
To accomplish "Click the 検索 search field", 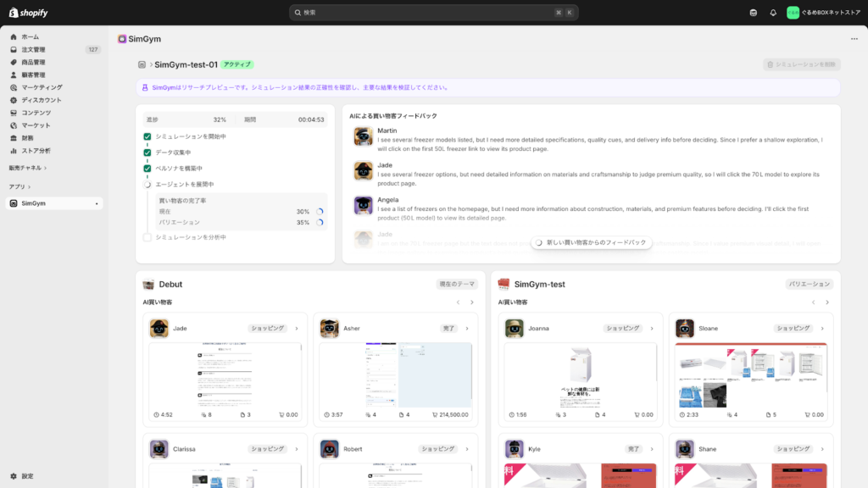I will tap(434, 13).
